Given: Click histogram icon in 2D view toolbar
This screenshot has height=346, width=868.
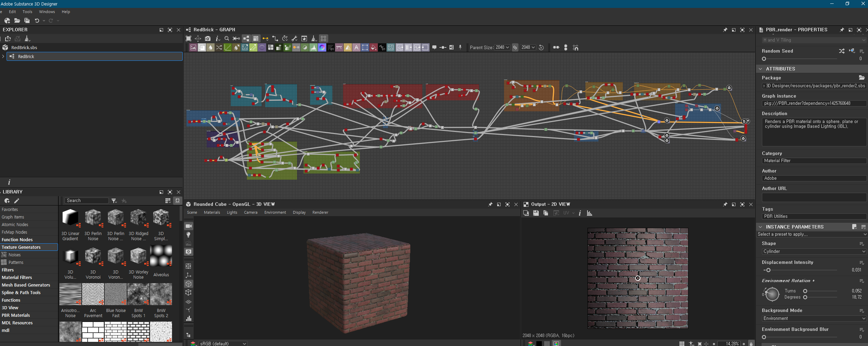Looking at the screenshot, I should [590, 213].
